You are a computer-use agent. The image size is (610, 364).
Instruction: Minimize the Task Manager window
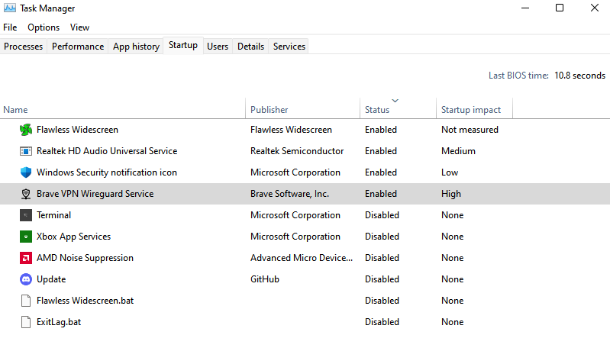525,8
